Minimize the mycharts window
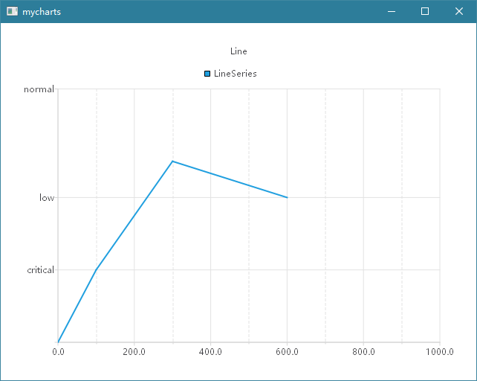Image resolution: width=477 pixels, height=381 pixels. [392, 11]
